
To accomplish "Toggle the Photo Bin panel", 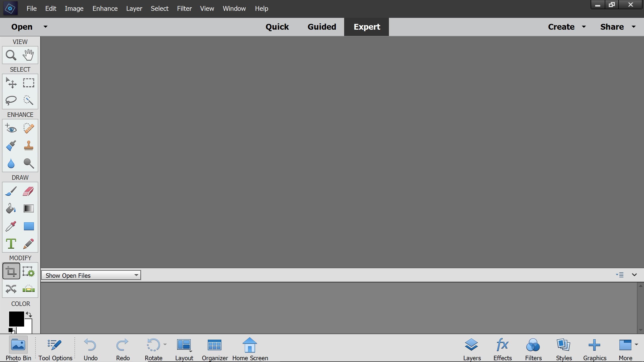I will tap(18, 349).
